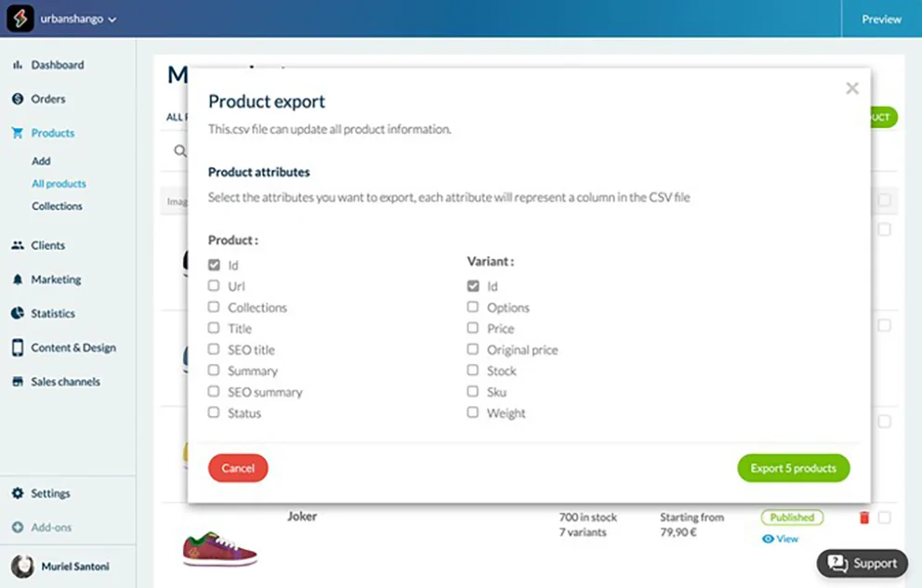Open Collections under Products
The image size is (922, 588).
point(59,205)
